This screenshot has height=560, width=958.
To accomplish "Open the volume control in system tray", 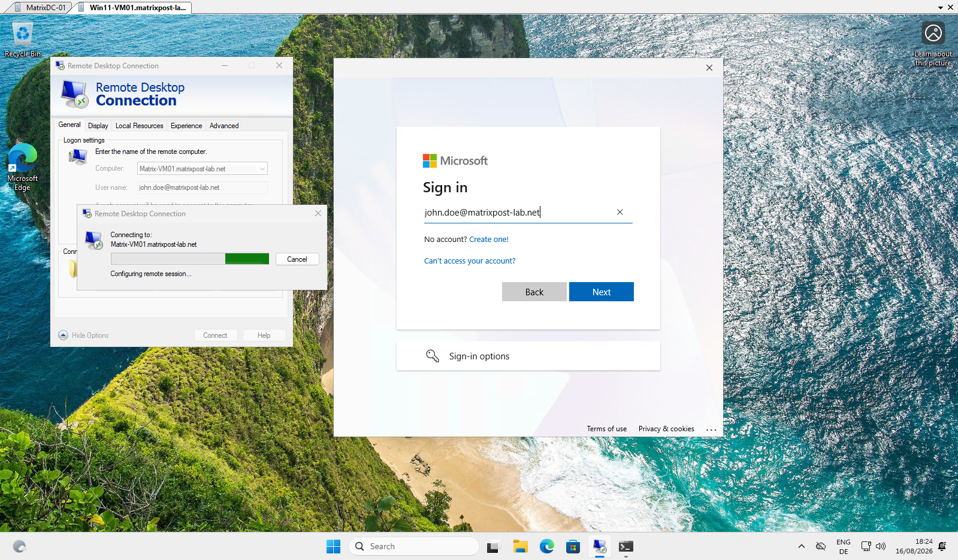I will click(x=881, y=546).
